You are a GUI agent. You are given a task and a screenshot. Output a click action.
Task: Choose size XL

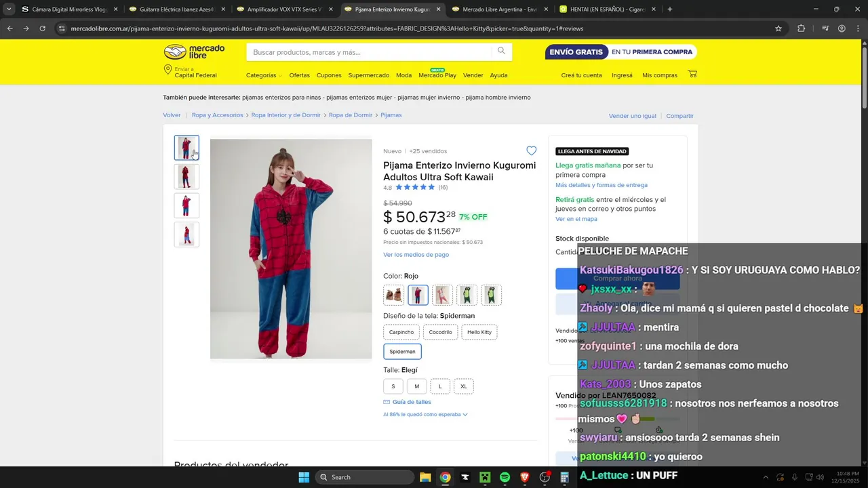464,386
